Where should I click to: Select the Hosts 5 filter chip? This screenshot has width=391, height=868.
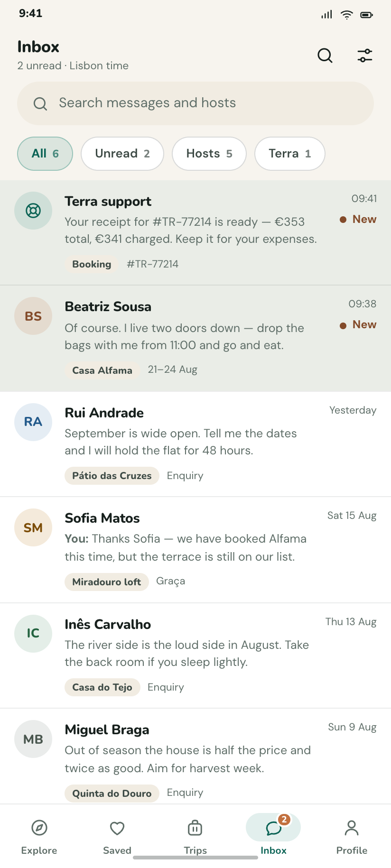tap(209, 154)
